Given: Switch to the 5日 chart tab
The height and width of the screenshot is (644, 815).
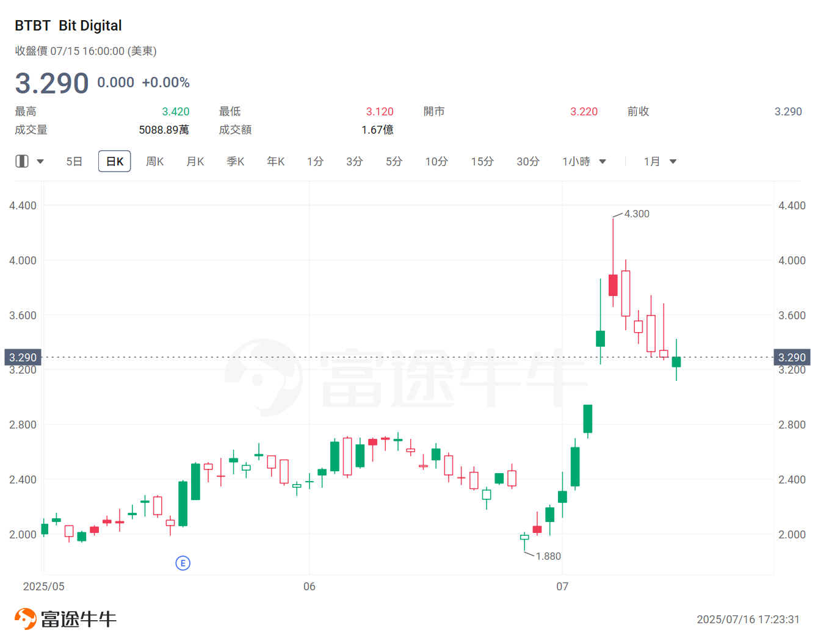Looking at the screenshot, I should (x=74, y=162).
